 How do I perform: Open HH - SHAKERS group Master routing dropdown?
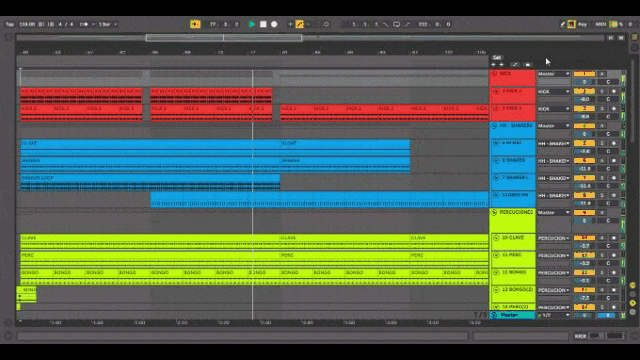coord(553,126)
